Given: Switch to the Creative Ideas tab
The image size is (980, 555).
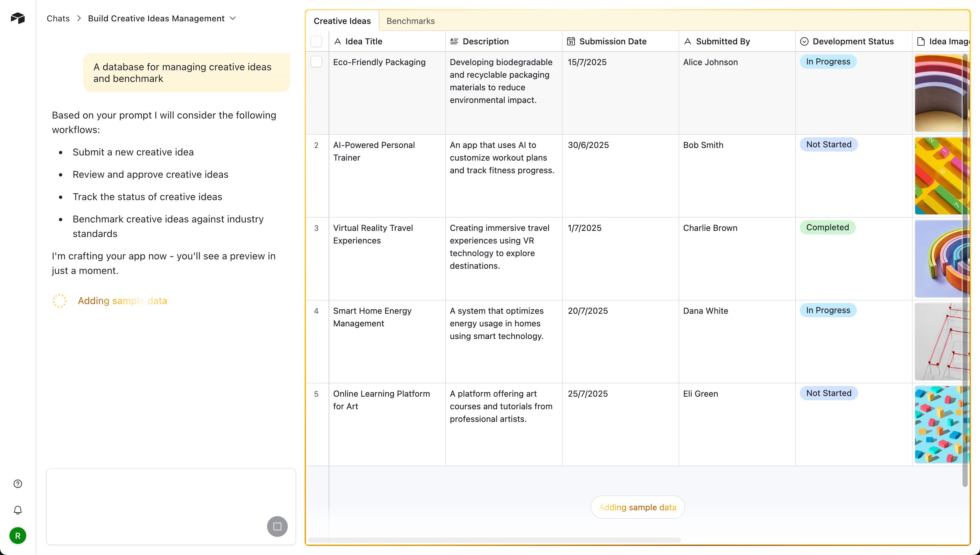Looking at the screenshot, I should [342, 21].
